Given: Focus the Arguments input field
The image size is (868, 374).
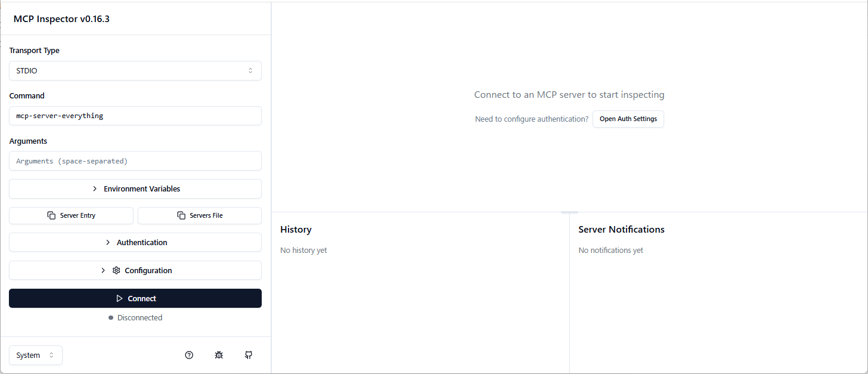Looking at the screenshot, I should click(135, 161).
